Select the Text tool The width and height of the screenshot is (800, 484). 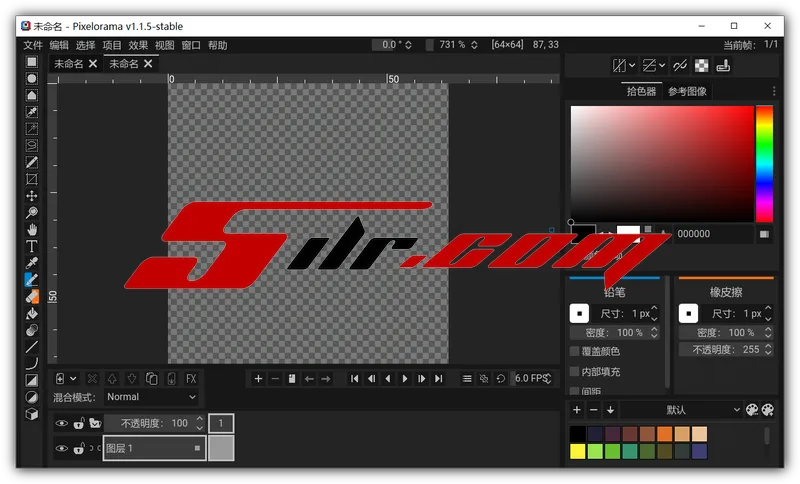[x=32, y=246]
